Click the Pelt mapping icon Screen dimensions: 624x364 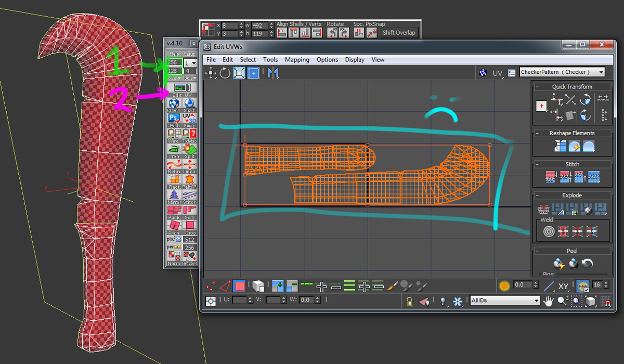pyautogui.click(x=190, y=179)
